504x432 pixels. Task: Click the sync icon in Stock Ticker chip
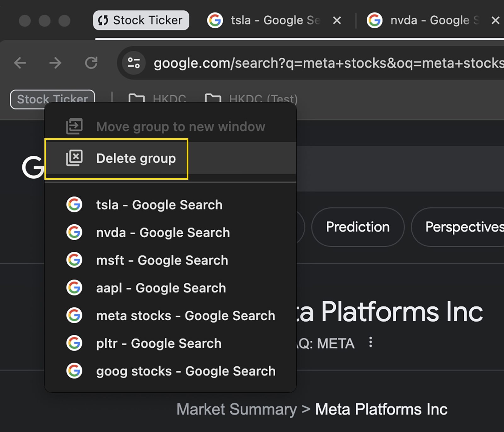(x=103, y=20)
